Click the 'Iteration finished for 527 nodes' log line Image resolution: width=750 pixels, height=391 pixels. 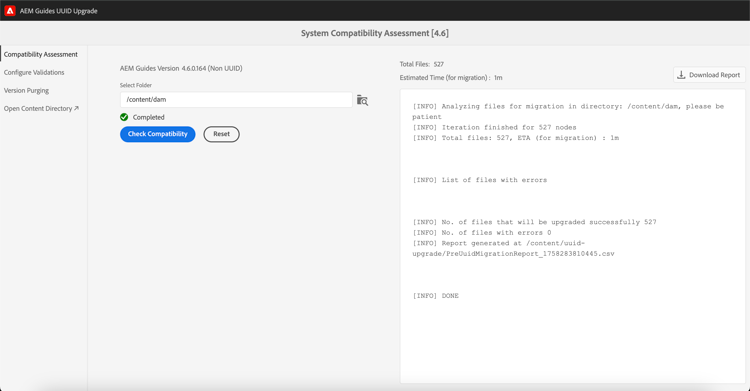click(494, 127)
